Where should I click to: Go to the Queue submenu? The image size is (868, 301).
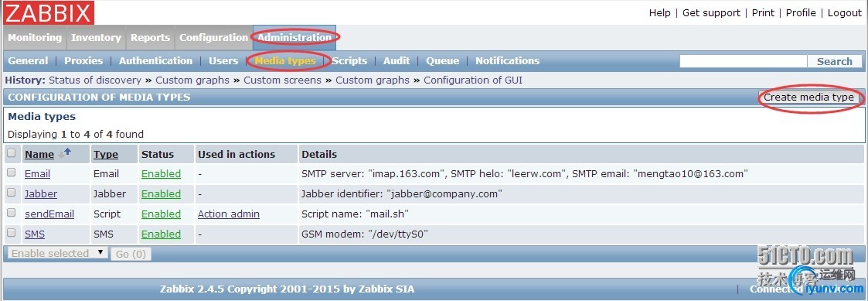[x=442, y=61]
